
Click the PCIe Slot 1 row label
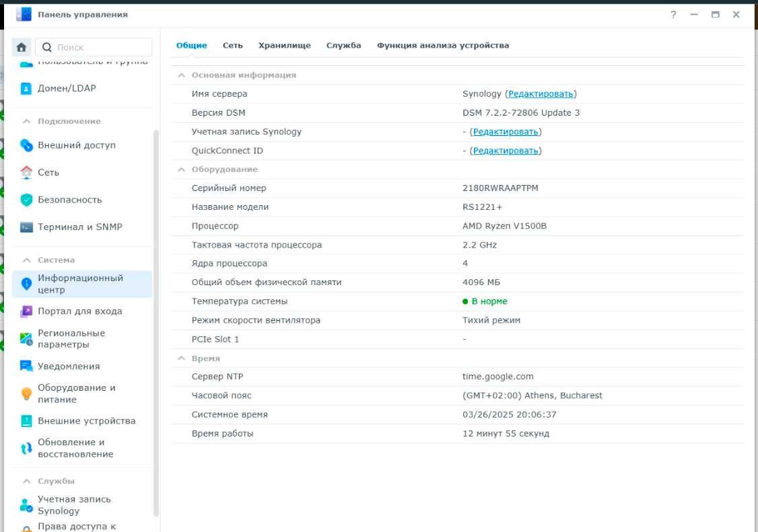tap(215, 339)
